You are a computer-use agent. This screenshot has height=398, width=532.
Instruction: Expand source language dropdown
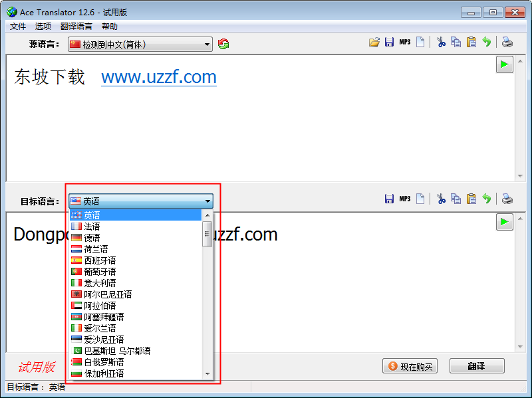(207, 45)
